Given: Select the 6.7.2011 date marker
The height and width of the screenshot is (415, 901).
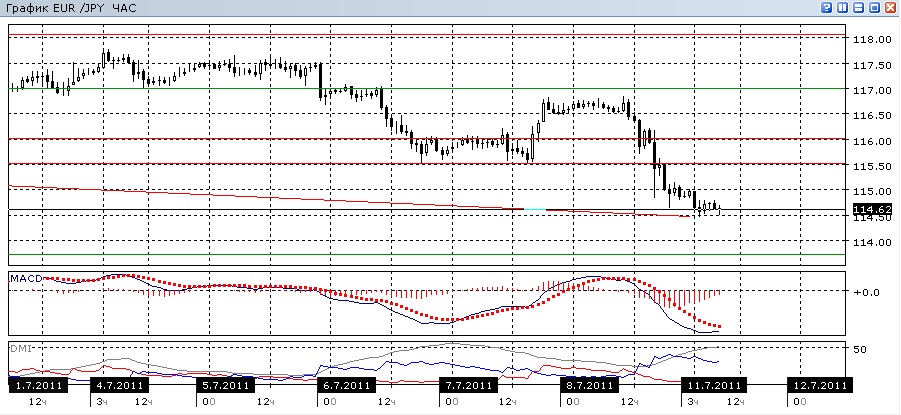Looking at the screenshot, I should pyautogui.click(x=347, y=385).
